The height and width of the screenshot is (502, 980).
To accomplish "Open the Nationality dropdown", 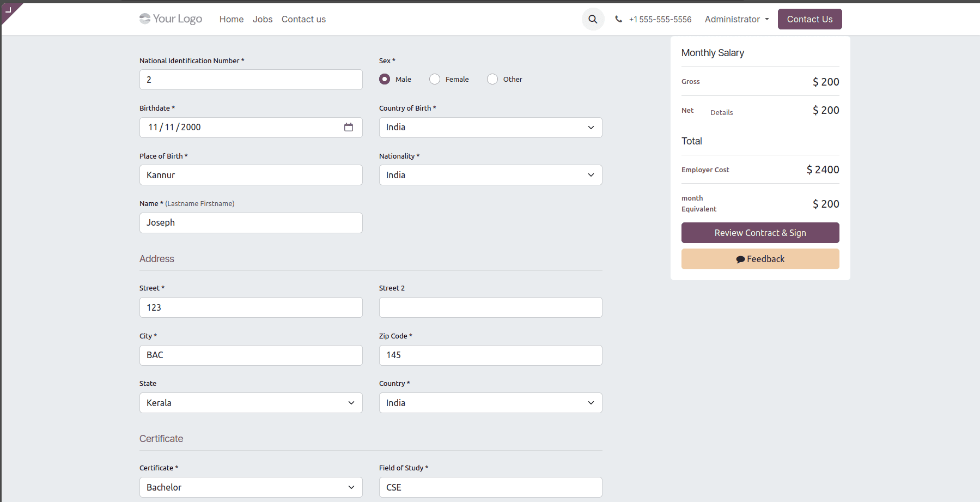I will (490, 175).
